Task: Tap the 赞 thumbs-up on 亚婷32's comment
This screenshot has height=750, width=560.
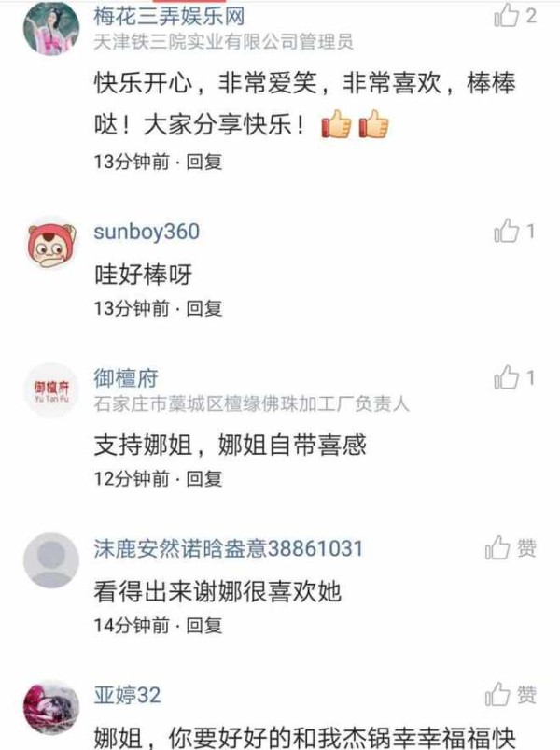Action: click(x=497, y=694)
